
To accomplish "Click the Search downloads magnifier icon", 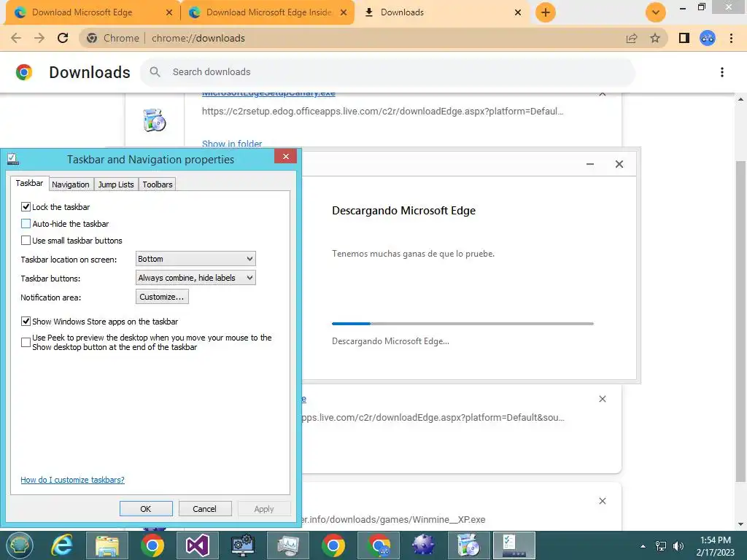I will pyautogui.click(x=155, y=72).
